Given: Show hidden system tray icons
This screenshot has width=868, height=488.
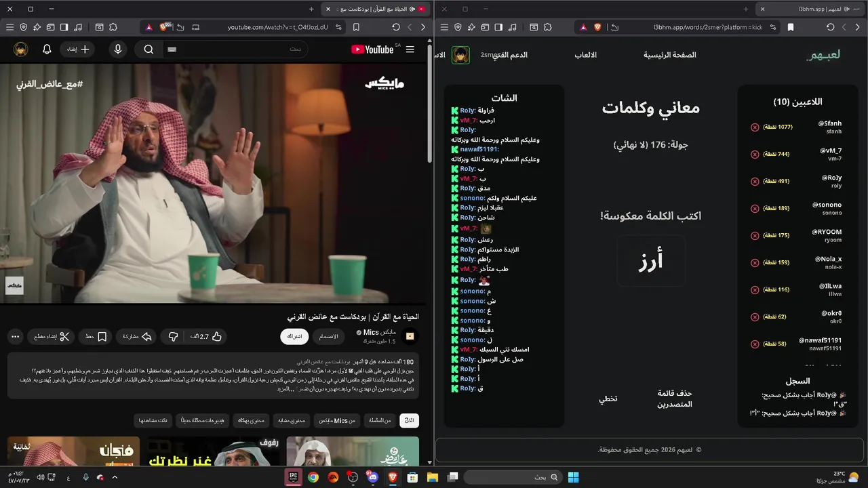Looking at the screenshot, I should click(x=115, y=477).
